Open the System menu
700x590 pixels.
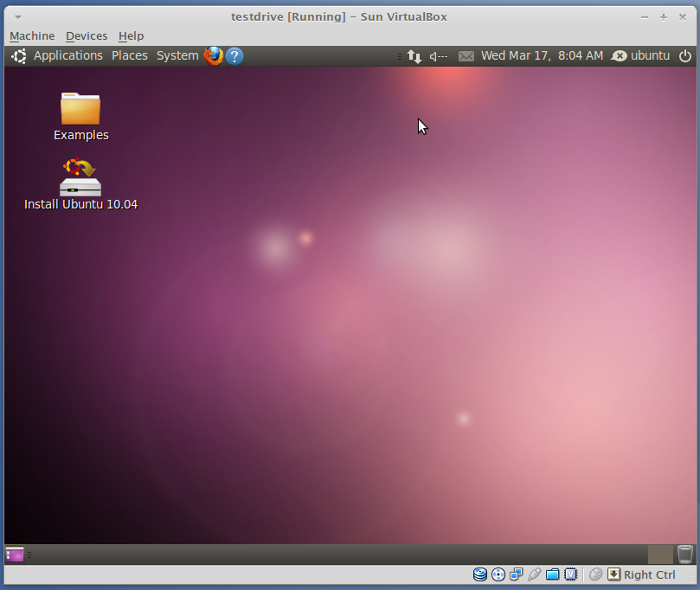coord(177,55)
